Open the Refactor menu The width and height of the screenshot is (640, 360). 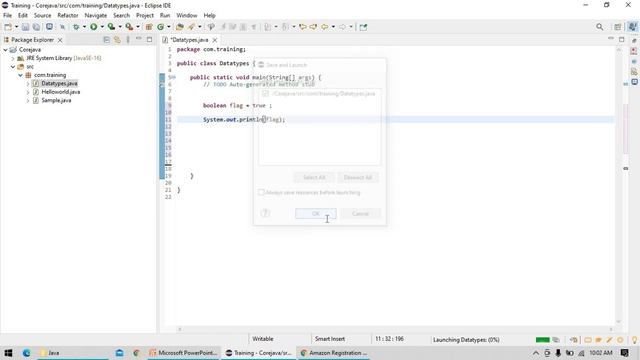[68, 16]
